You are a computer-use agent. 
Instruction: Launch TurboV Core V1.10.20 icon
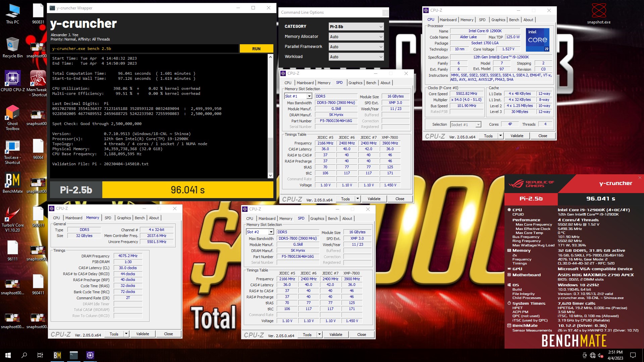click(x=12, y=219)
